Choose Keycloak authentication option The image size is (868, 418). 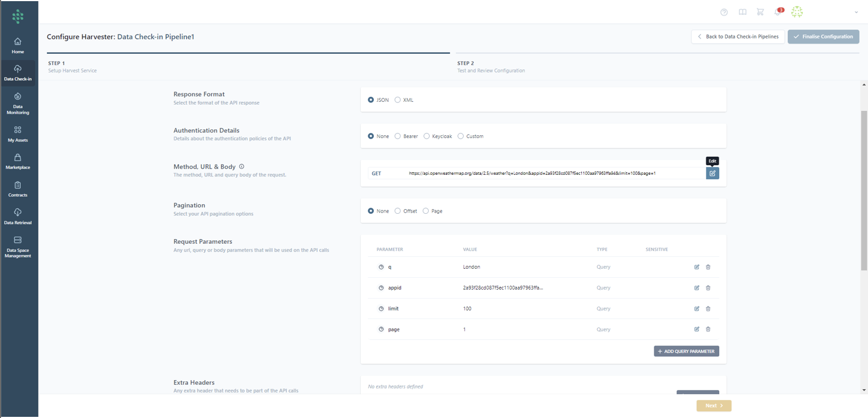[427, 136]
